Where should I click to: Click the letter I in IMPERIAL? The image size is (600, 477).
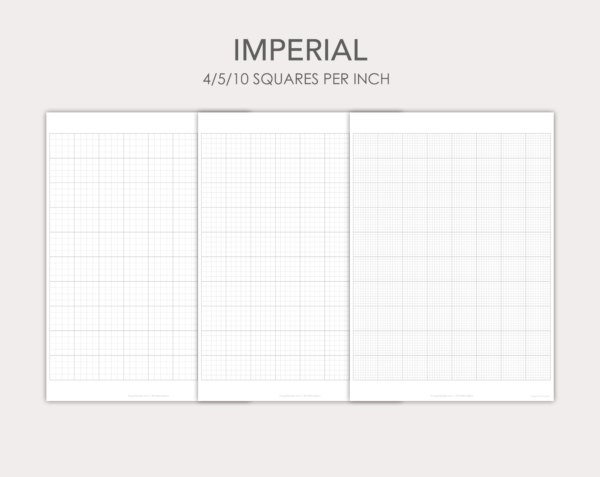click(236, 50)
